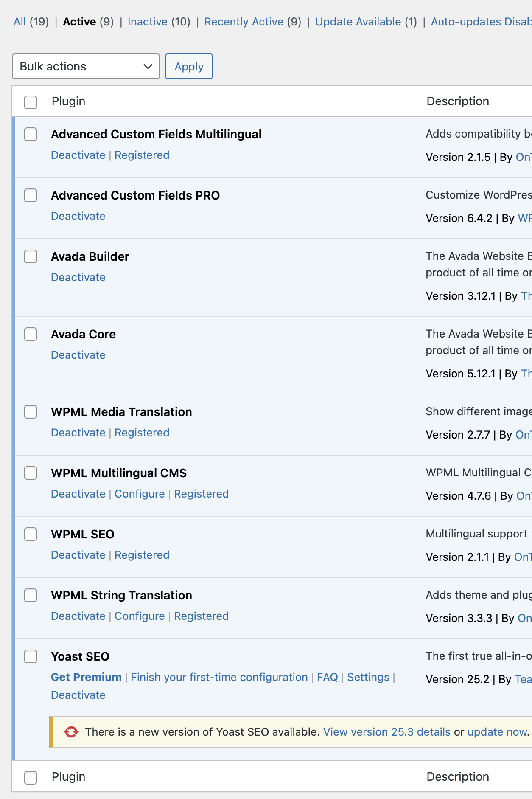532x799 pixels.
Task: Open the Bulk actions dropdown
Action: (86, 66)
